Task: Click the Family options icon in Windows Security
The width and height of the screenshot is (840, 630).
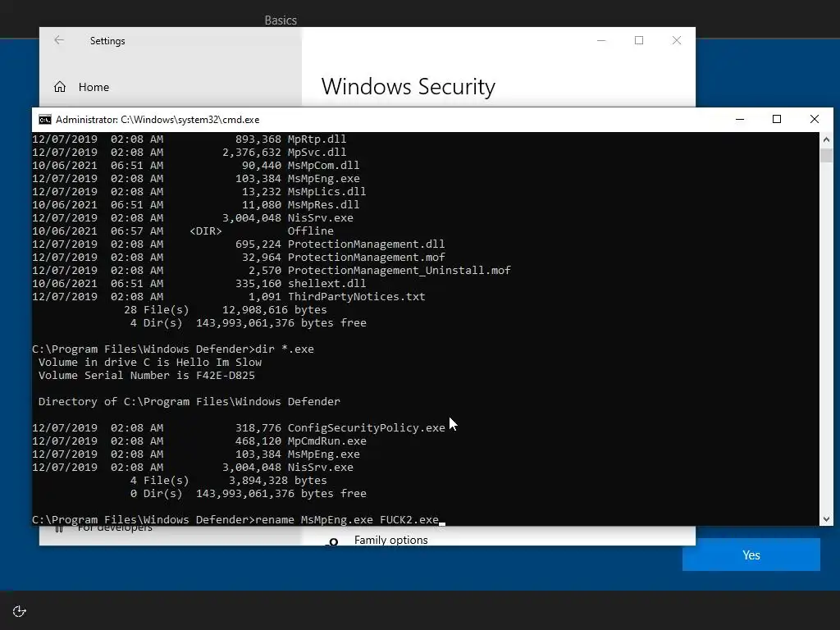Action: (333, 542)
